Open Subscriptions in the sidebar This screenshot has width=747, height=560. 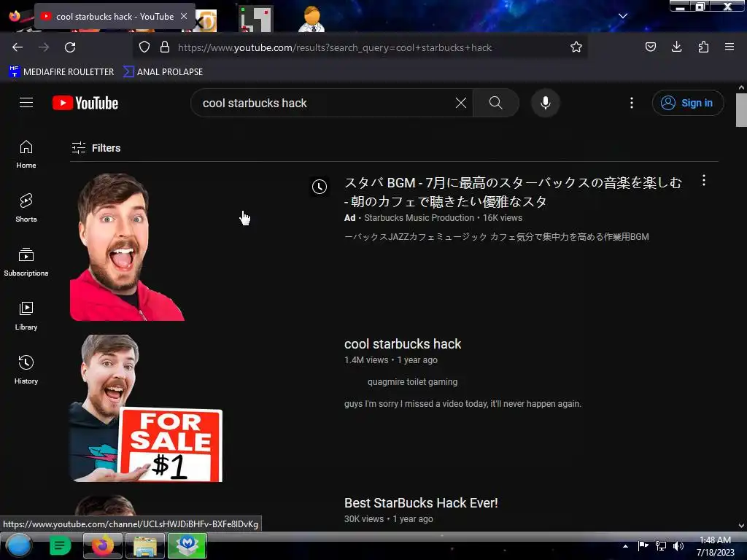26,262
